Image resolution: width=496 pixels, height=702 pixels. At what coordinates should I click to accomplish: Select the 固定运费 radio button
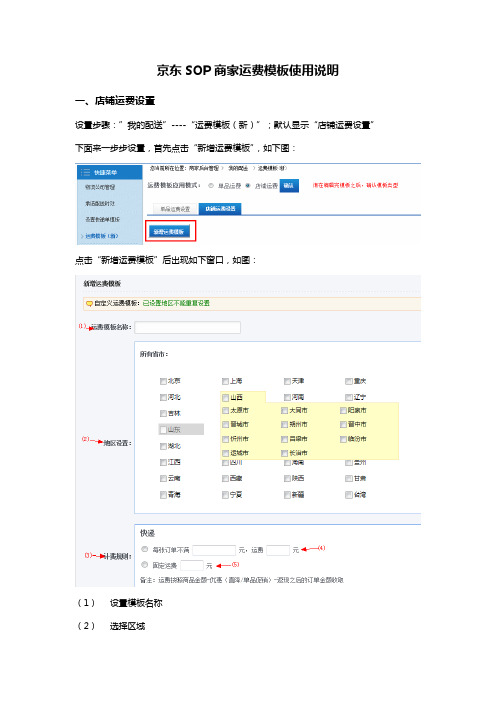tap(145, 565)
